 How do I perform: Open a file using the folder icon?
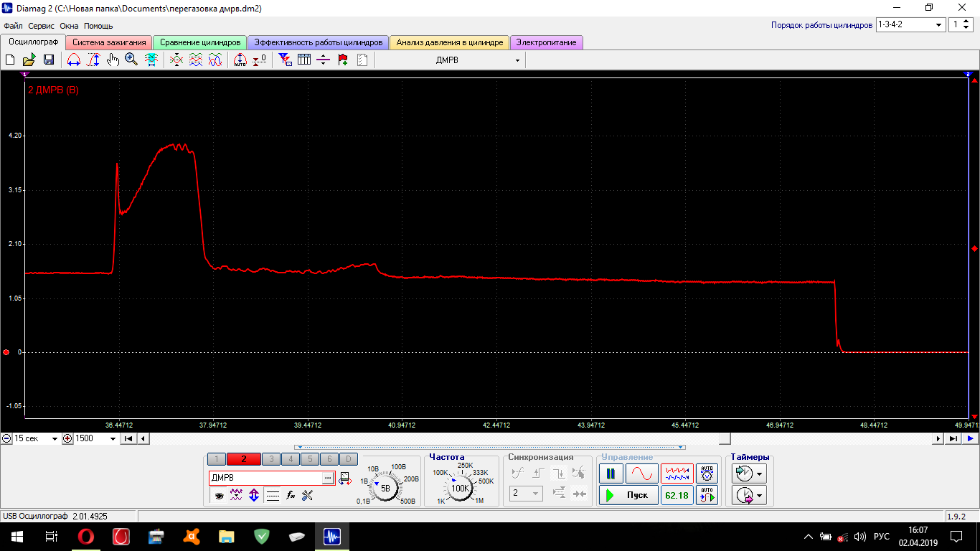coord(29,60)
